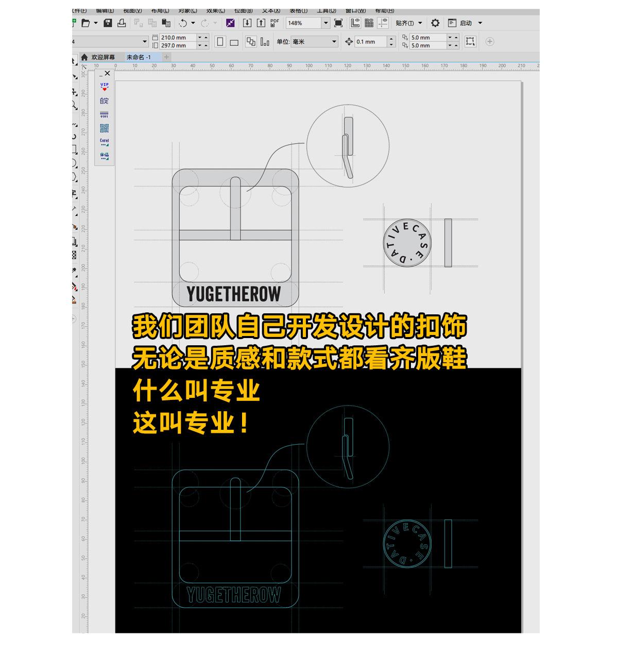Click the barcode plugin icon

(x=105, y=114)
